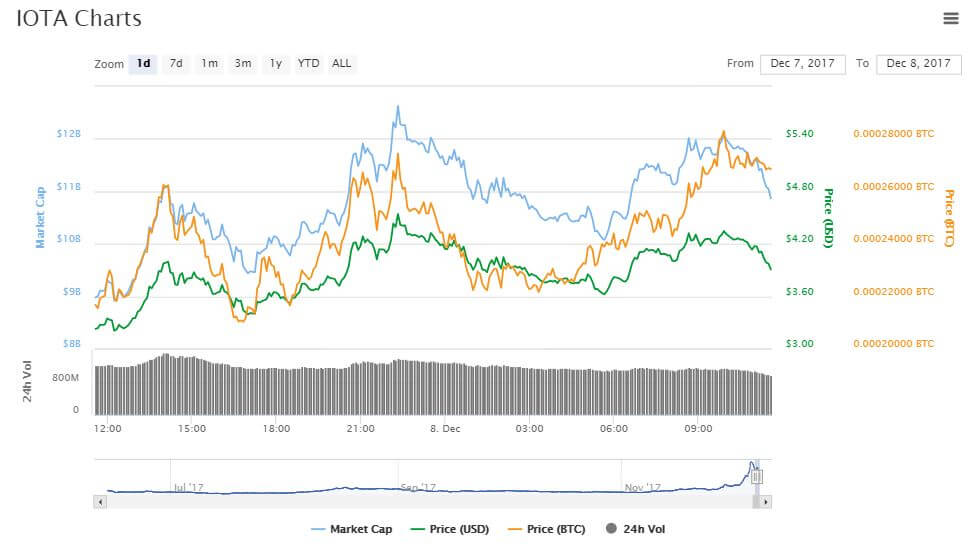973x546 pixels.
Task: Click the 09:00 time axis label
Action: [698, 429]
